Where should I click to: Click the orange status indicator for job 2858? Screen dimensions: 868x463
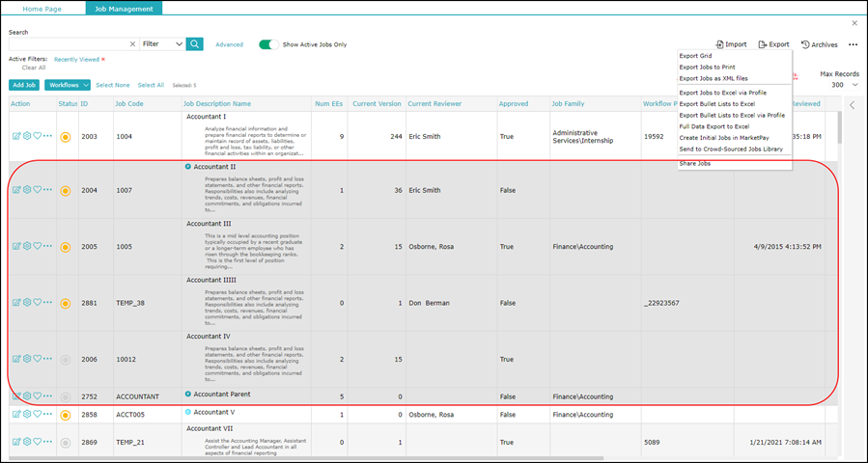point(66,416)
